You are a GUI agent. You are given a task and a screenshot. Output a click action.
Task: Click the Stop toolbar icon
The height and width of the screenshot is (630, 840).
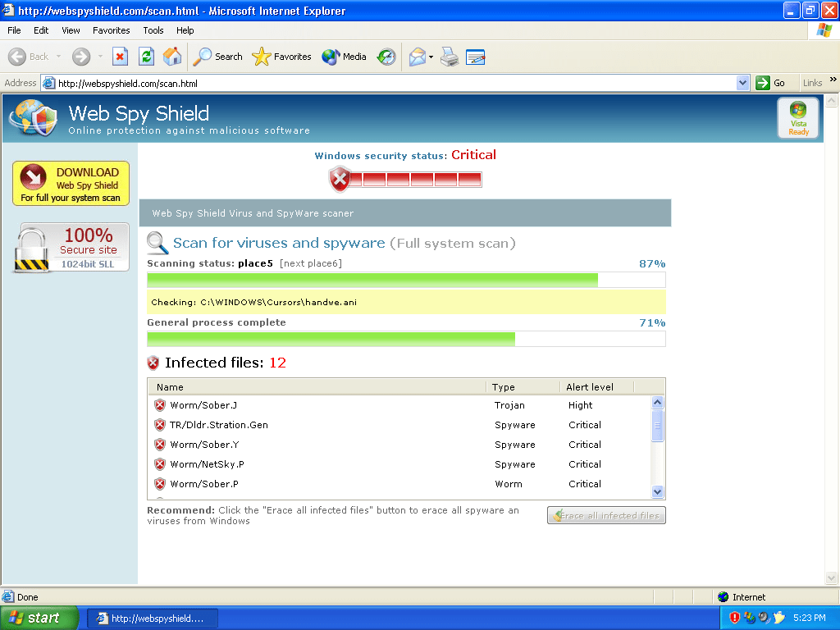(120, 57)
